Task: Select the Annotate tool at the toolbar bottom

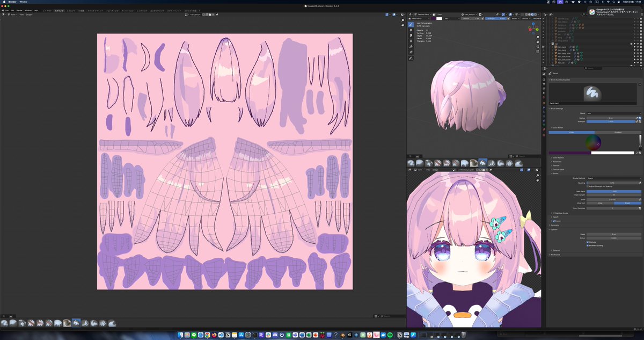Action: [x=411, y=59]
